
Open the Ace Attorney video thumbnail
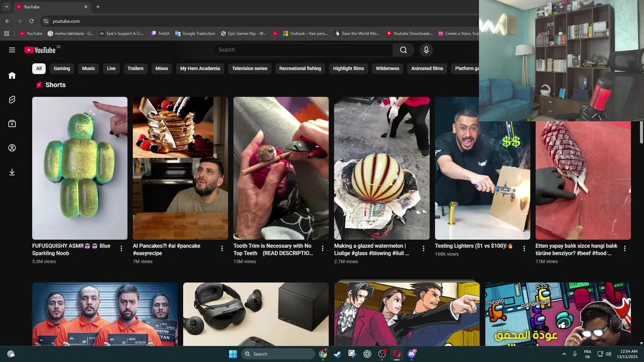(407, 313)
